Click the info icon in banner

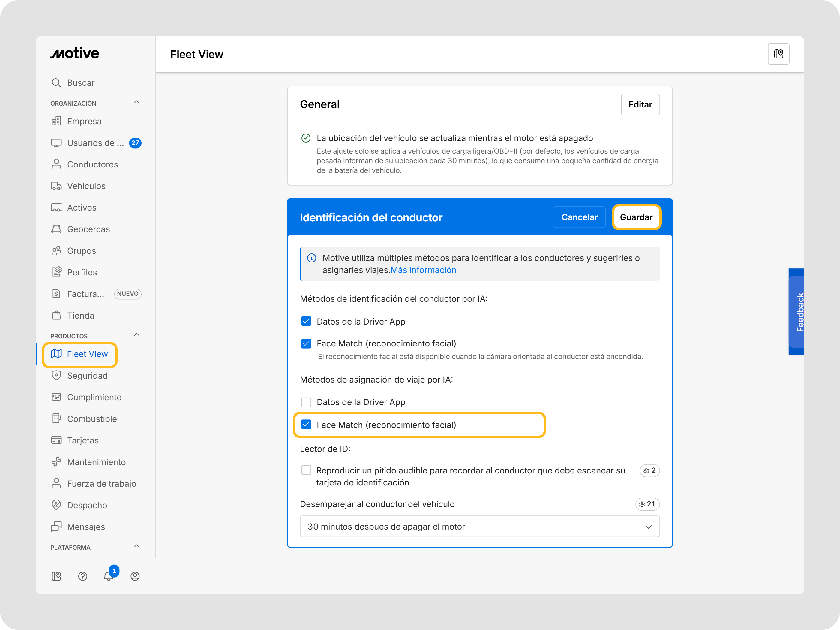point(311,258)
